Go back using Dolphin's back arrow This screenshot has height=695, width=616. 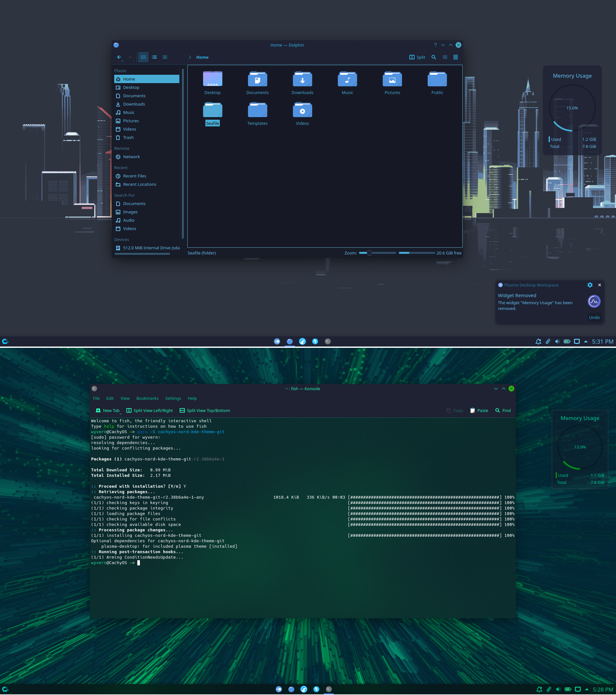pos(119,57)
